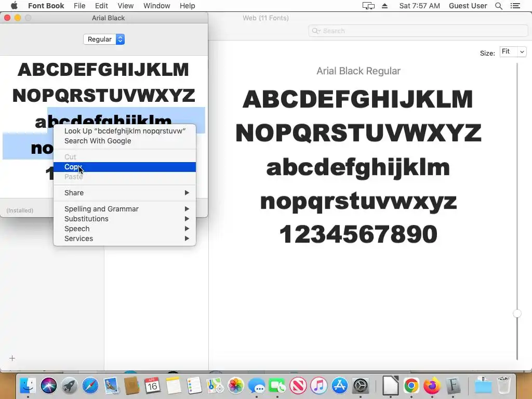Close the Arial Black preview window
Viewport: 532px width, 399px height.
[x=7, y=18]
